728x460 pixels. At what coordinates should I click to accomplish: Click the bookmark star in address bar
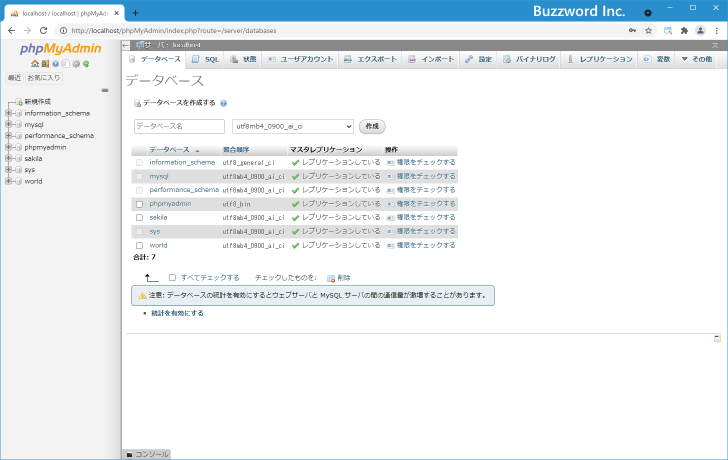coord(649,31)
